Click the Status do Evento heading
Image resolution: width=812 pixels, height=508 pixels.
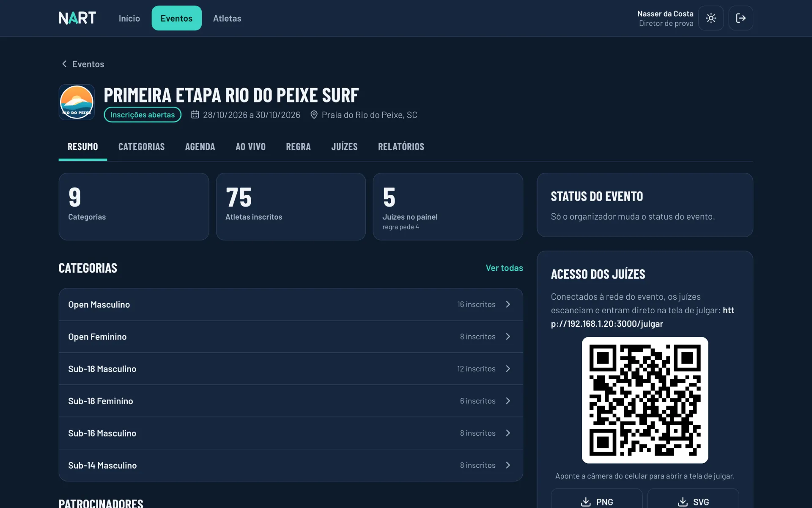click(x=597, y=196)
